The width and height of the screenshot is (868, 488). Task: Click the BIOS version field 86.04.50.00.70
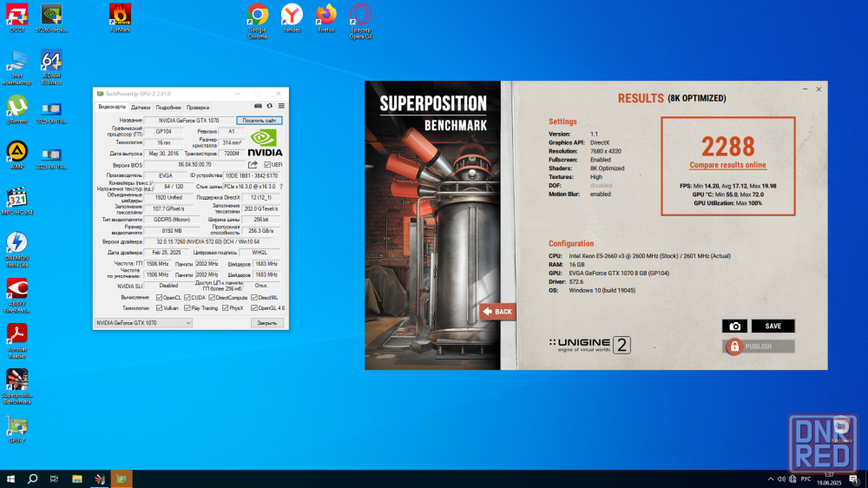click(x=194, y=164)
